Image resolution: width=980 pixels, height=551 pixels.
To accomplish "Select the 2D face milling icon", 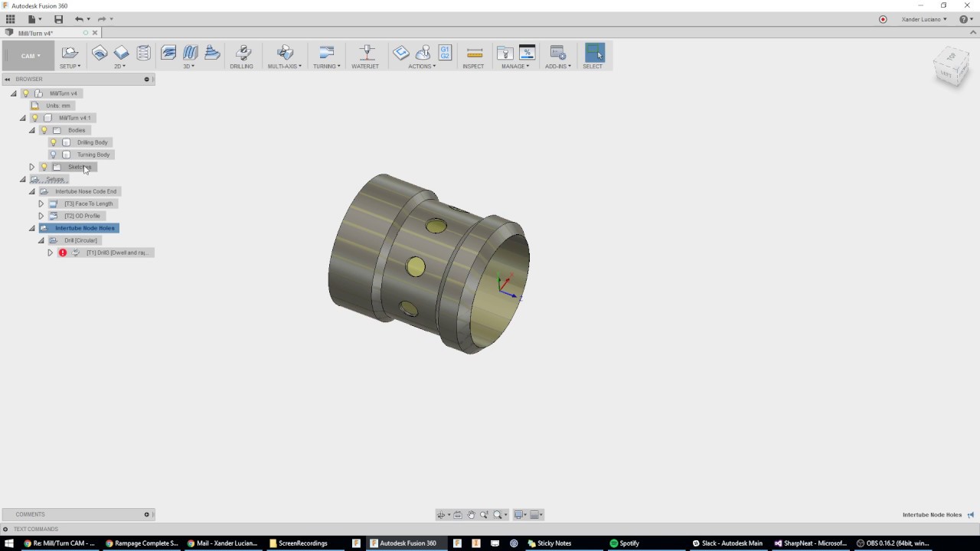I will point(121,52).
